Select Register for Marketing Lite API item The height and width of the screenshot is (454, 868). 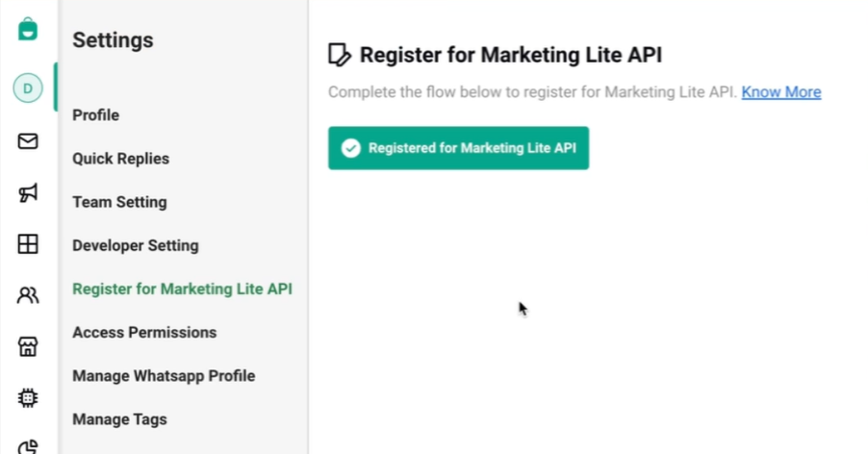coord(182,289)
